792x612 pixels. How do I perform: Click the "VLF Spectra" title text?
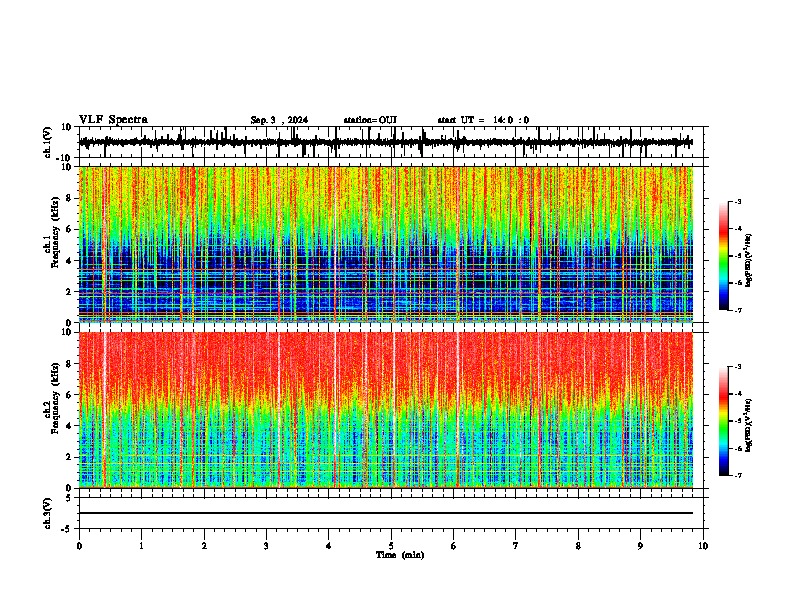113,120
